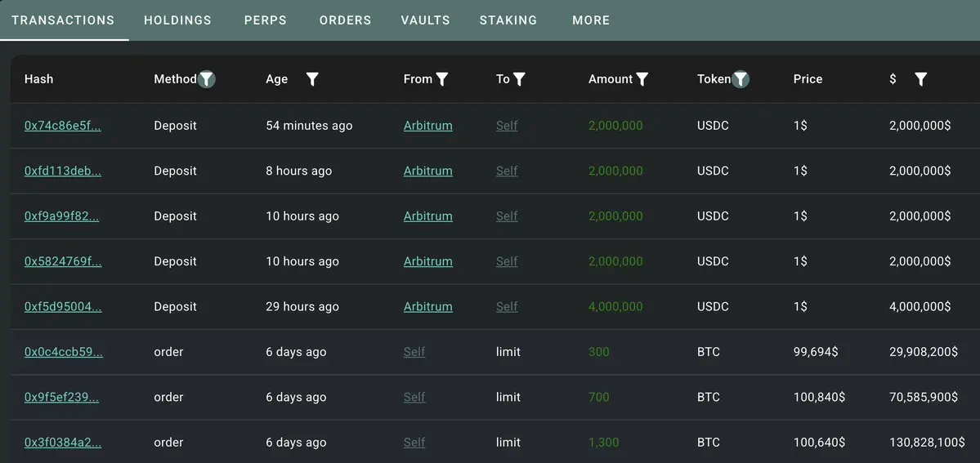
Task: Expand the More menu
Action: [x=591, y=20]
